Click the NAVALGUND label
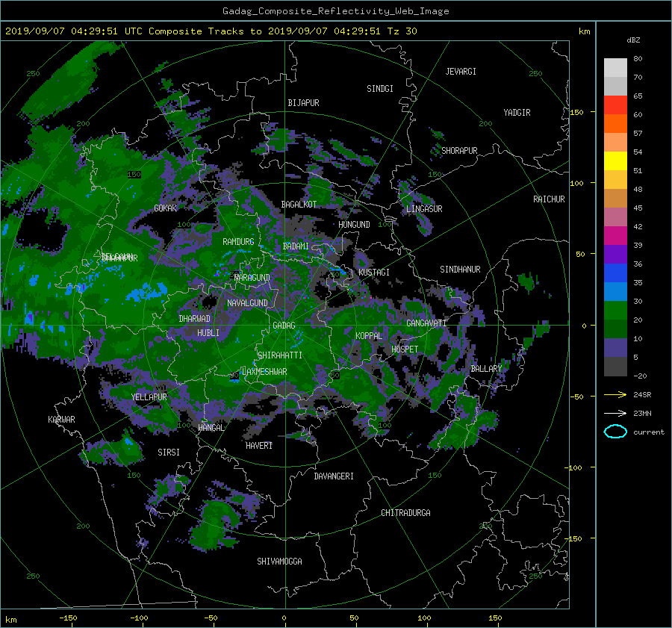Screen dimensions: 672x628 tap(247, 303)
